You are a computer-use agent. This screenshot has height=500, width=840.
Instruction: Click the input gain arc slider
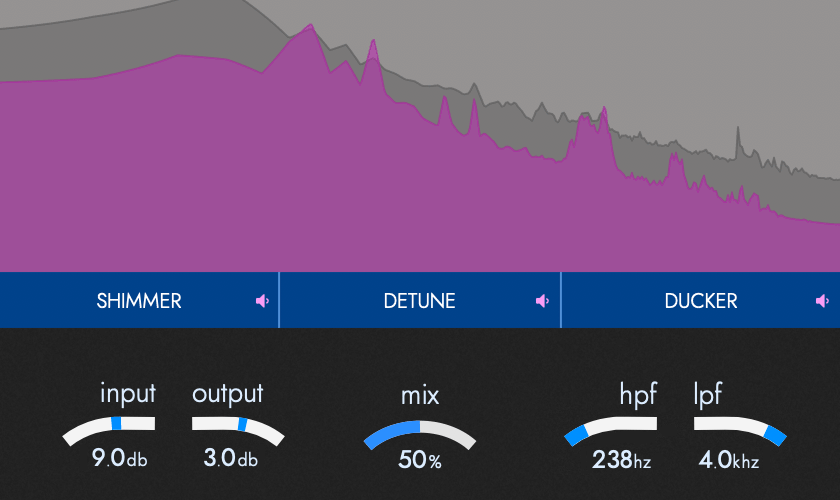pyautogui.click(x=109, y=430)
